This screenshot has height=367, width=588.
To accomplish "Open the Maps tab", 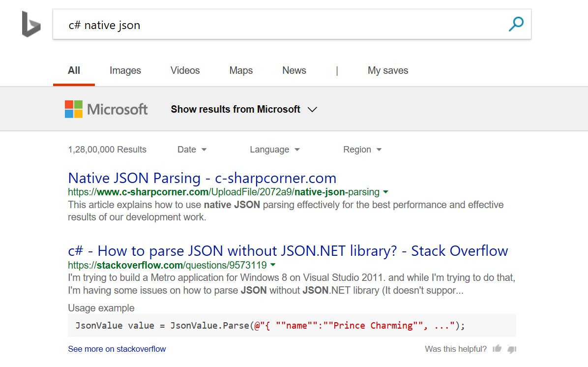I will tap(241, 70).
